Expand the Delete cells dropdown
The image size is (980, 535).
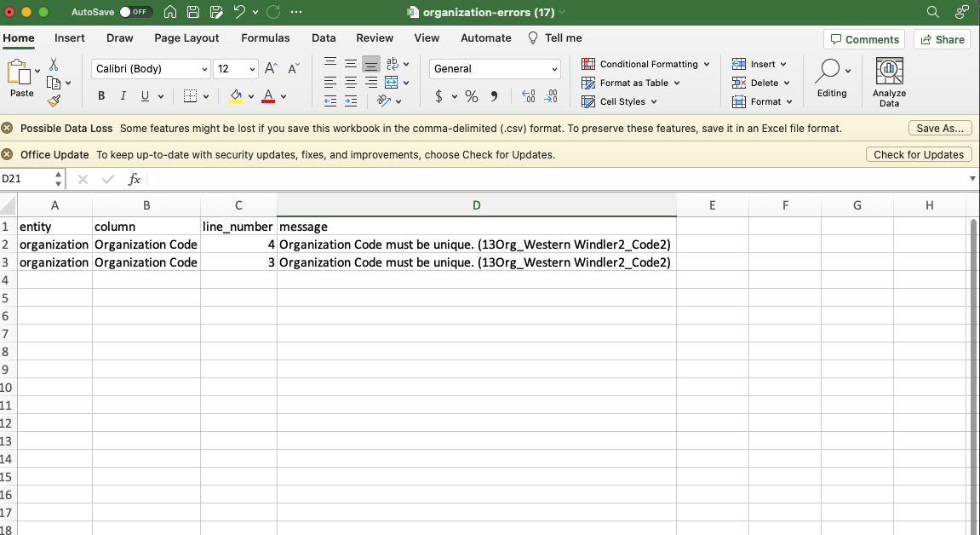(786, 83)
